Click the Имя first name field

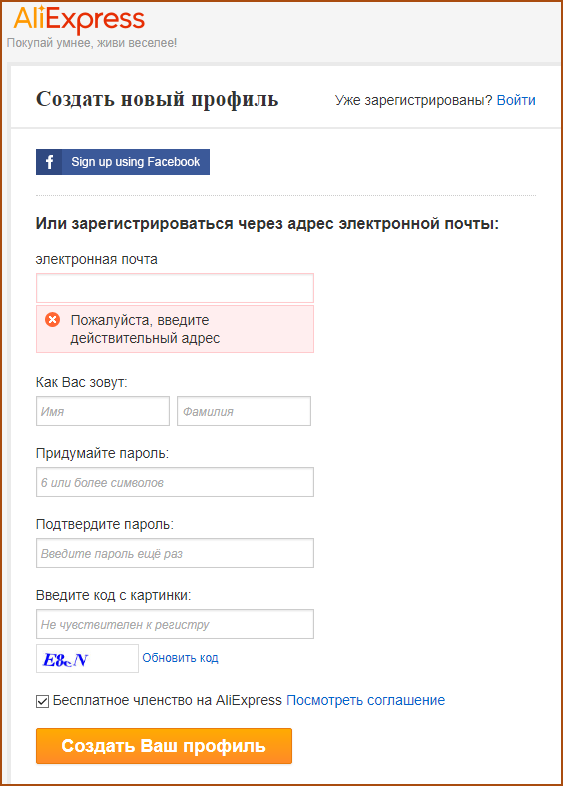(103, 411)
